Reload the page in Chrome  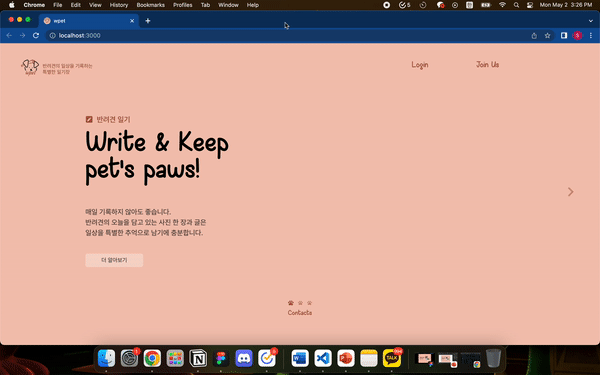tap(36, 36)
